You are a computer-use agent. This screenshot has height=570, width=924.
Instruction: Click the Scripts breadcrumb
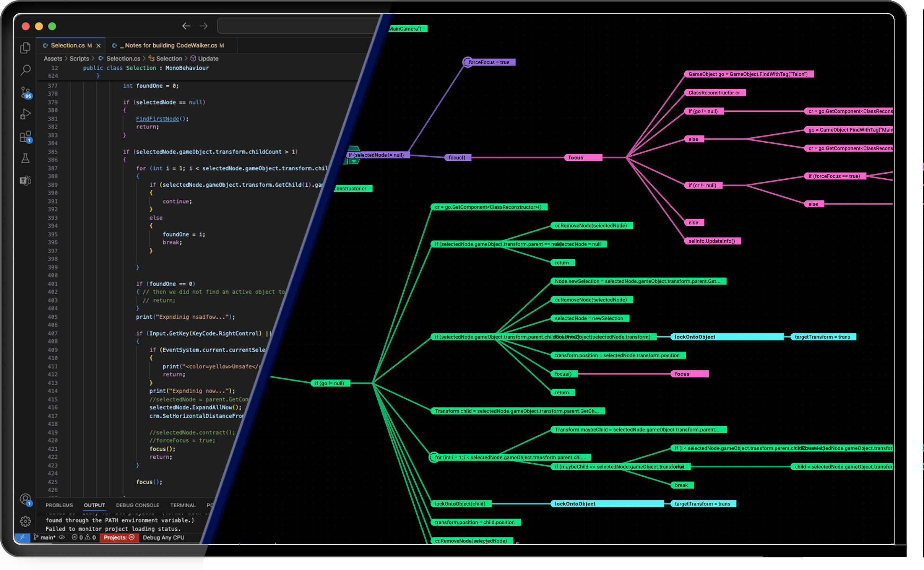click(x=79, y=59)
